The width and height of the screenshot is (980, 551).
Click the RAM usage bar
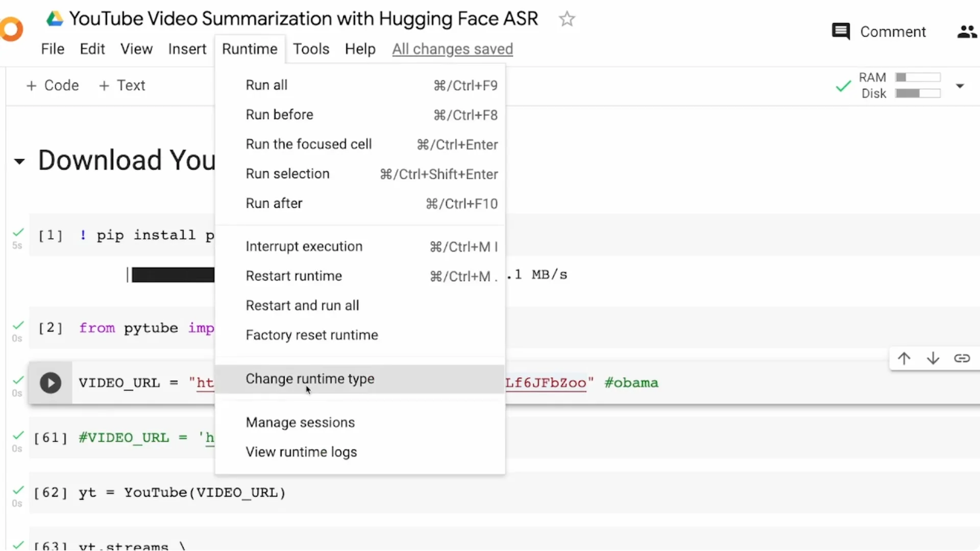[x=919, y=77]
